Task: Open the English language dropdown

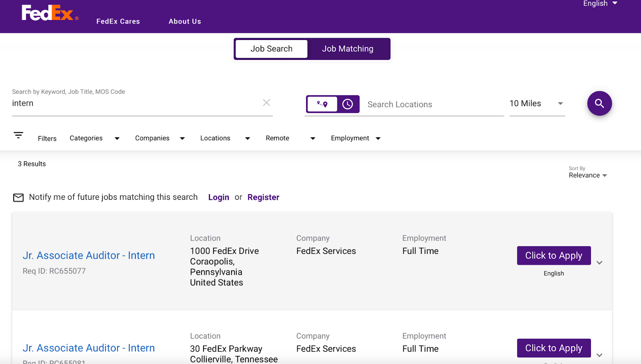Action: coord(600,4)
